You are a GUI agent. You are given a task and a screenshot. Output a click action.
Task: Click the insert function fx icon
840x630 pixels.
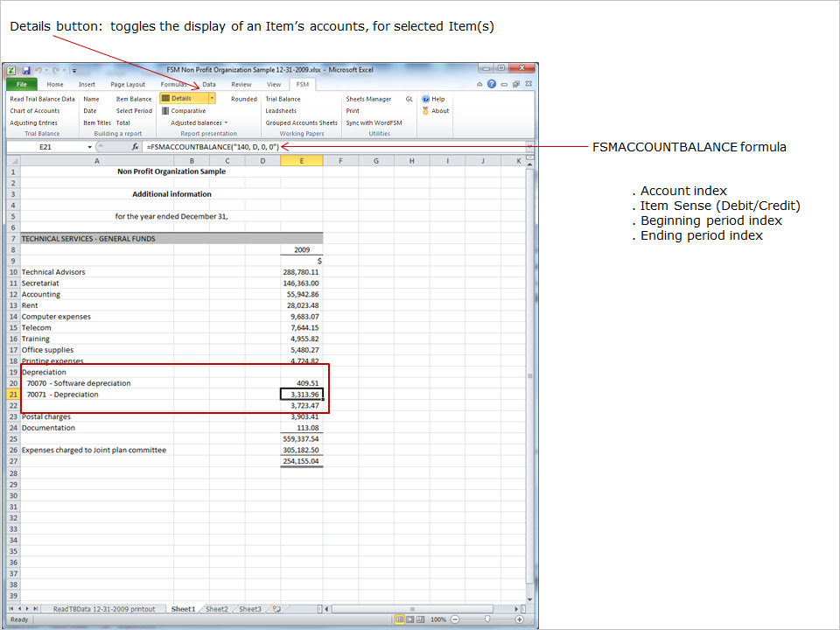click(135, 147)
